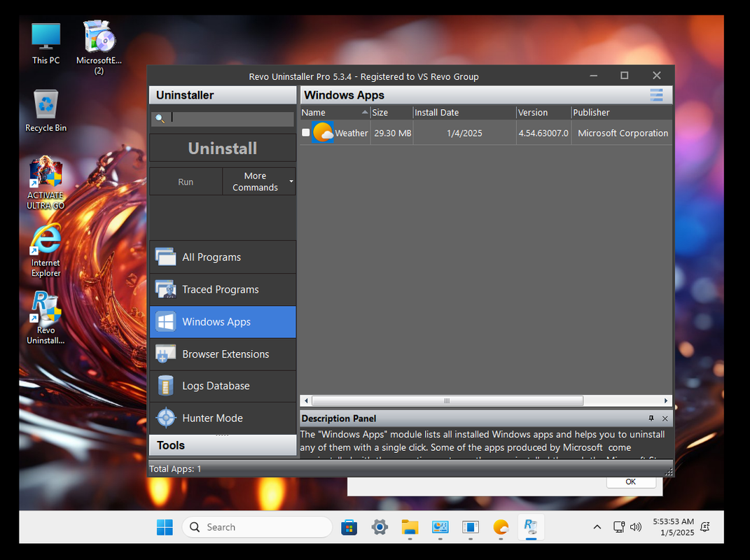Click Revo Uninstaller taskbar icon
Viewport: 750px width, 560px height.
pos(531,527)
